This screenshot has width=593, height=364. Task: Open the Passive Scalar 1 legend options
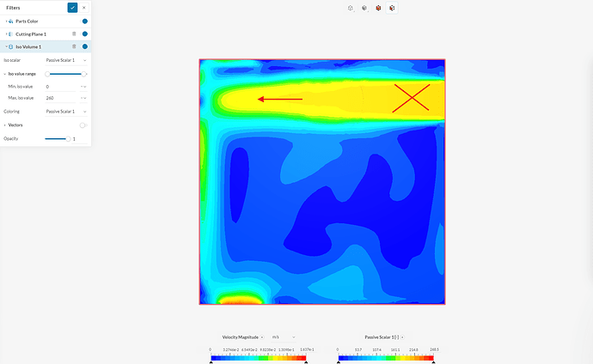click(402, 337)
